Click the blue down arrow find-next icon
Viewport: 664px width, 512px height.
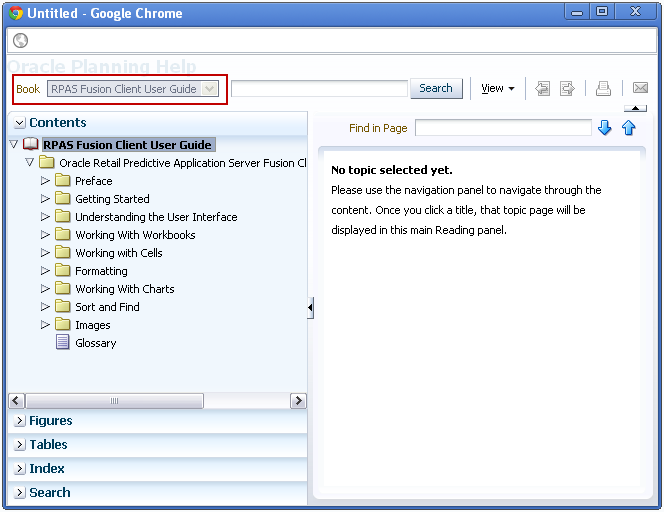(604, 127)
